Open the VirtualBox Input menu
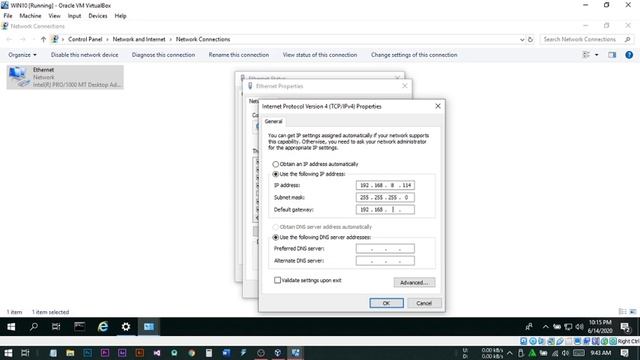The height and width of the screenshot is (360, 640). [x=74, y=16]
